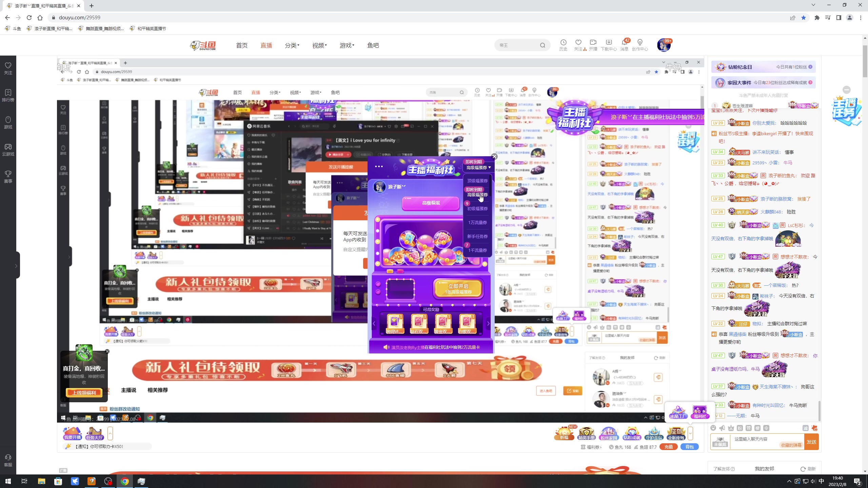Open the 全新座驾 activity icon
Screen dimensions: 868x488
click(x=676, y=433)
